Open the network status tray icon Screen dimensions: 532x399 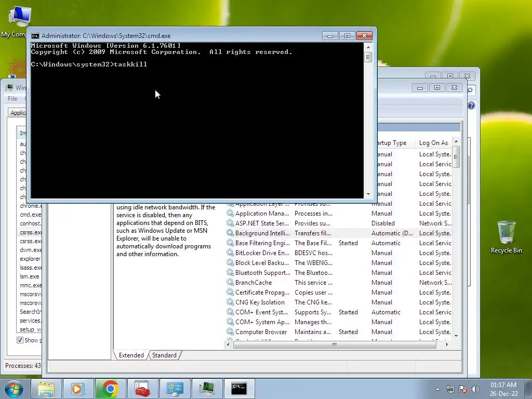(x=450, y=389)
